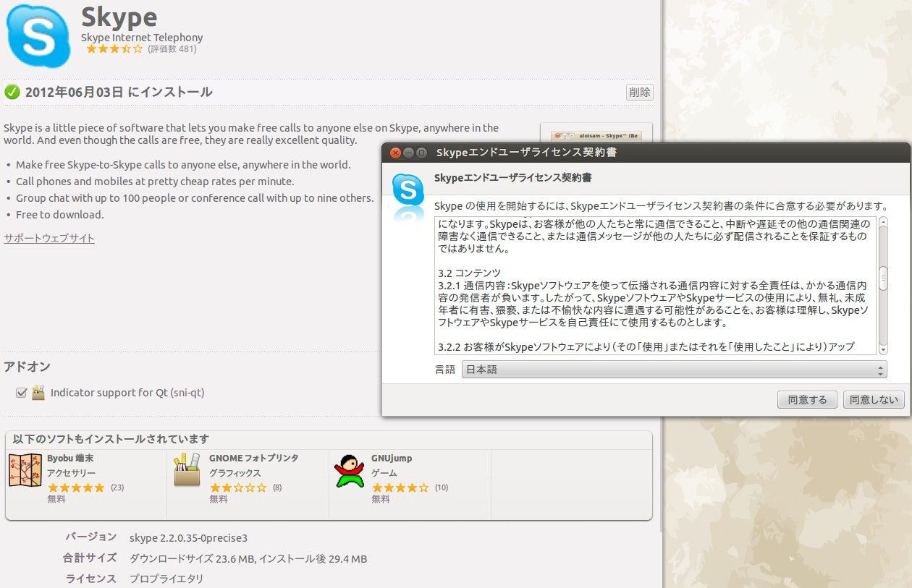912x588 pixels.
Task: Click the GNUjump title text
Action: 392,459
